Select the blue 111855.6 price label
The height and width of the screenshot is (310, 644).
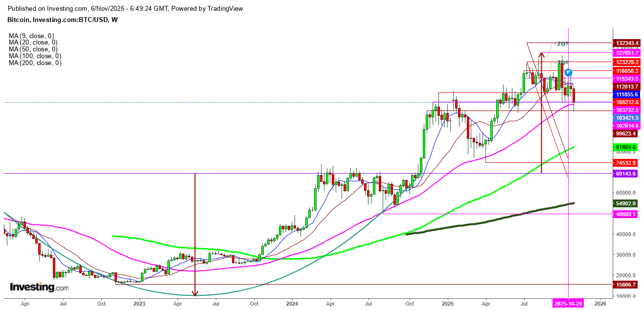click(627, 94)
